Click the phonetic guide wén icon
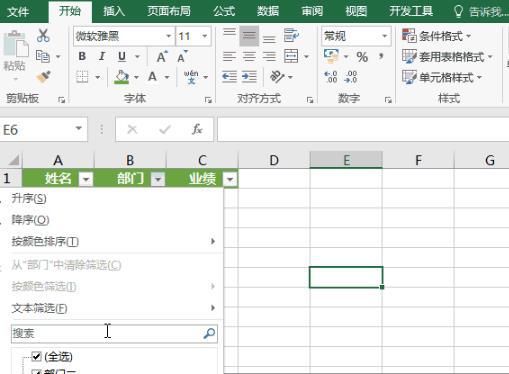509x374 pixels. (191, 77)
